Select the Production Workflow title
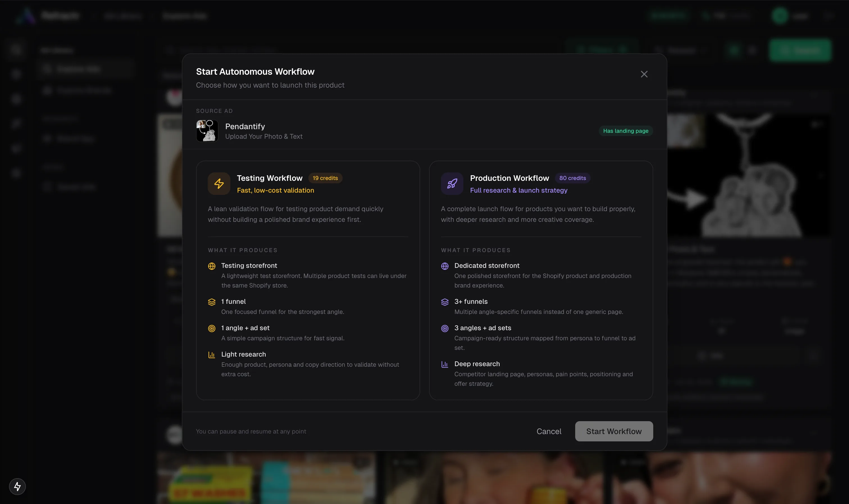Image resolution: width=849 pixels, height=504 pixels. pos(509,178)
